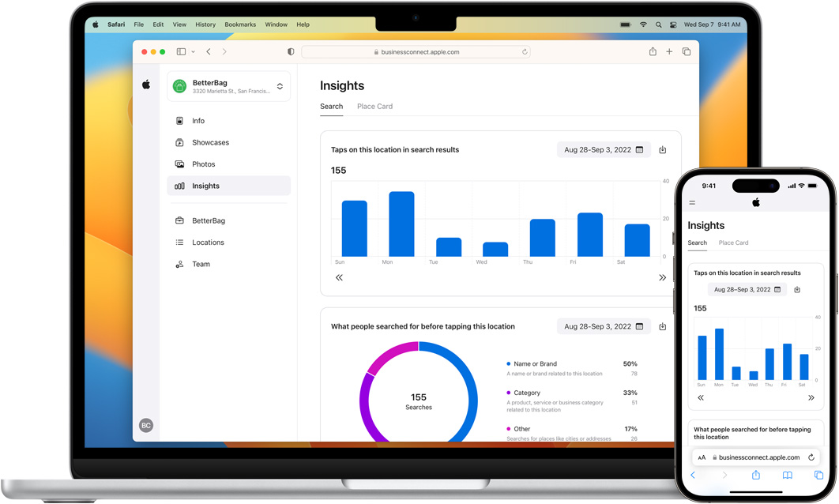Image resolution: width=839 pixels, height=504 pixels.
Task: Select the Monday bar in the taps chart
Action: click(x=401, y=224)
